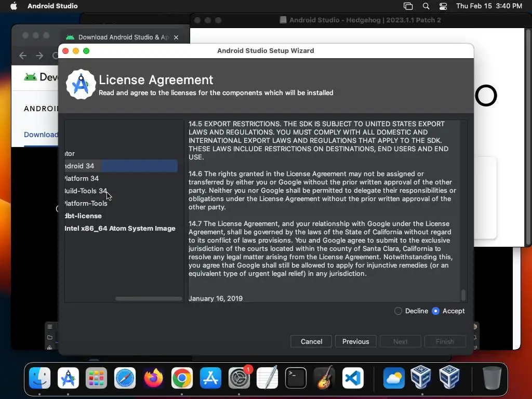The height and width of the screenshot is (399, 532).
Task: Click the Android Developers logo in browser
Action: click(41, 77)
